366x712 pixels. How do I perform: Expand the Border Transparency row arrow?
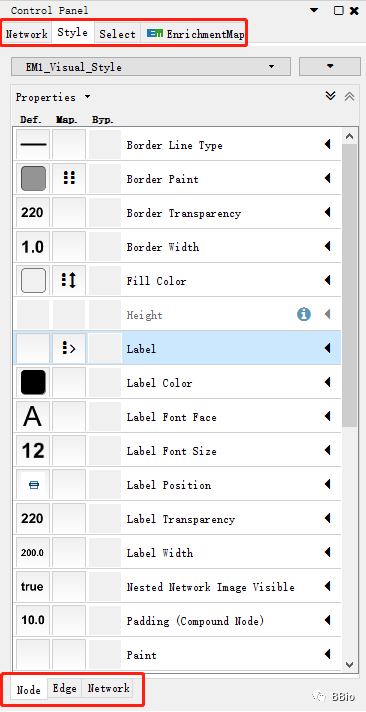click(327, 213)
